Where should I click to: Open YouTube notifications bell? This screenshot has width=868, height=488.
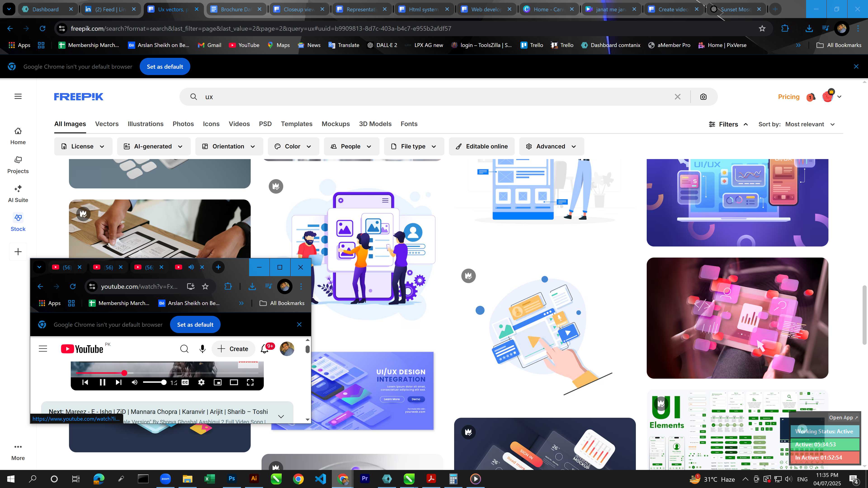click(x=265, y=349)
